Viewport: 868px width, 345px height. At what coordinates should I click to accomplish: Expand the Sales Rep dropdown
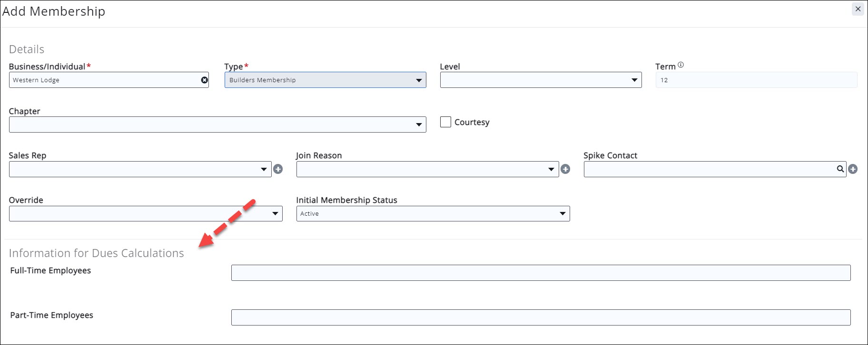pyautogui.click(x=140, y=169)
